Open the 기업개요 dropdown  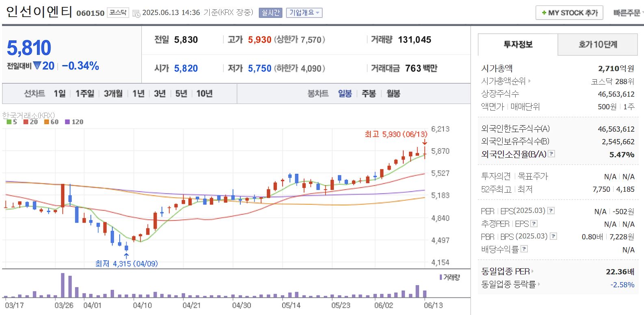(304, 13)
